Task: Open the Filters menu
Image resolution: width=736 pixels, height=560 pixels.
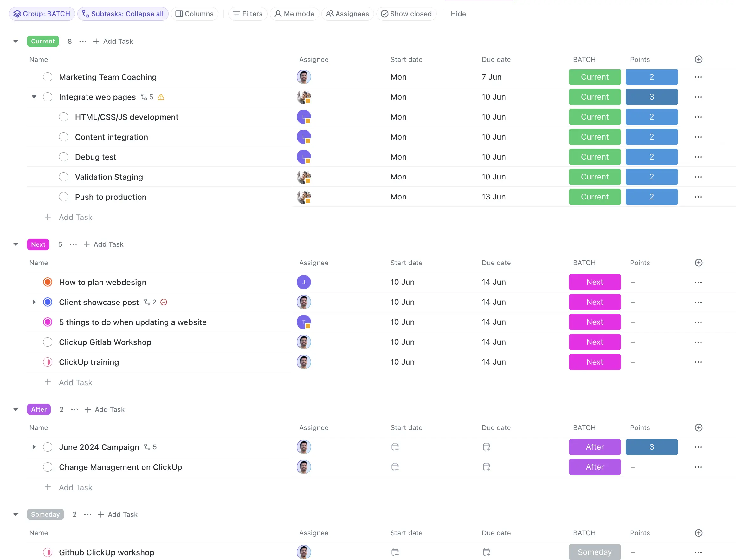Action: [248, 14]
